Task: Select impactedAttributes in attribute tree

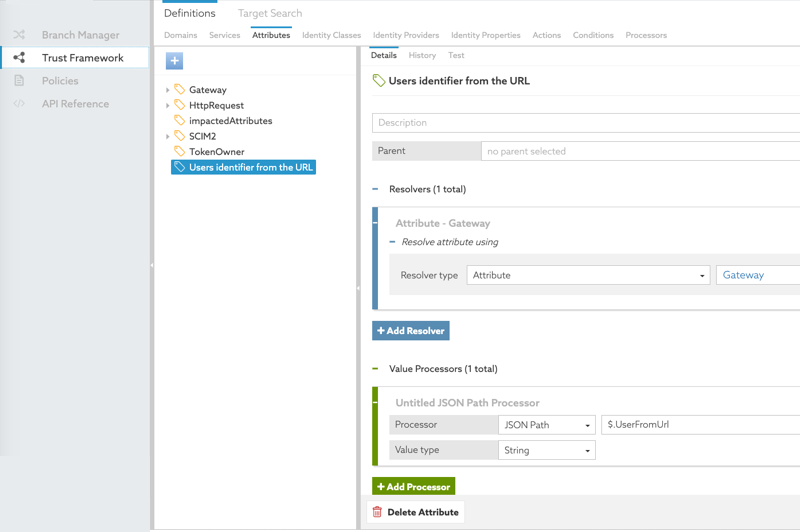Action: pos(231,121)
